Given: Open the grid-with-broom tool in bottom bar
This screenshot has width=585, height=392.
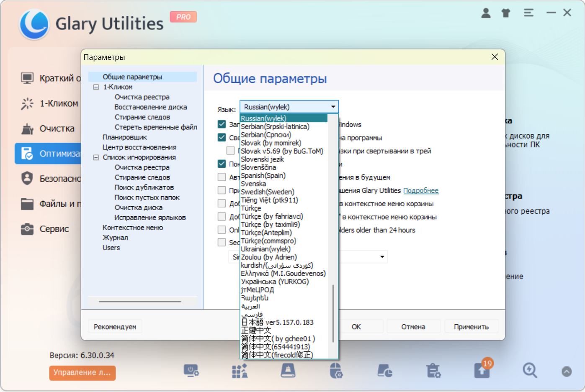Looking at the screenshot, I should click(240, 371).
